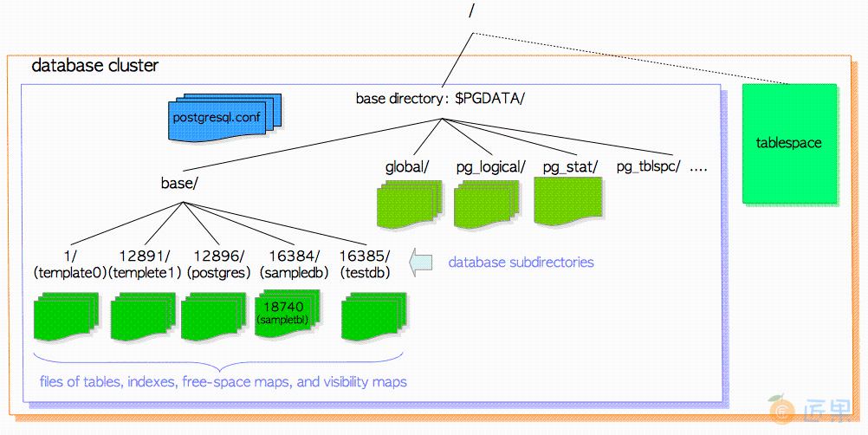Select the green tablespace box

pos(788,143)
